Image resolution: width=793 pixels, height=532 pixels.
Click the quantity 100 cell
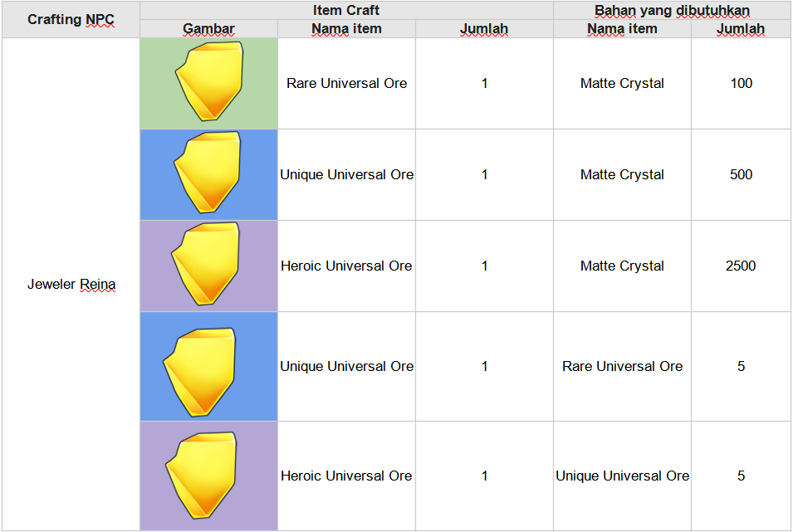point(741,84)
